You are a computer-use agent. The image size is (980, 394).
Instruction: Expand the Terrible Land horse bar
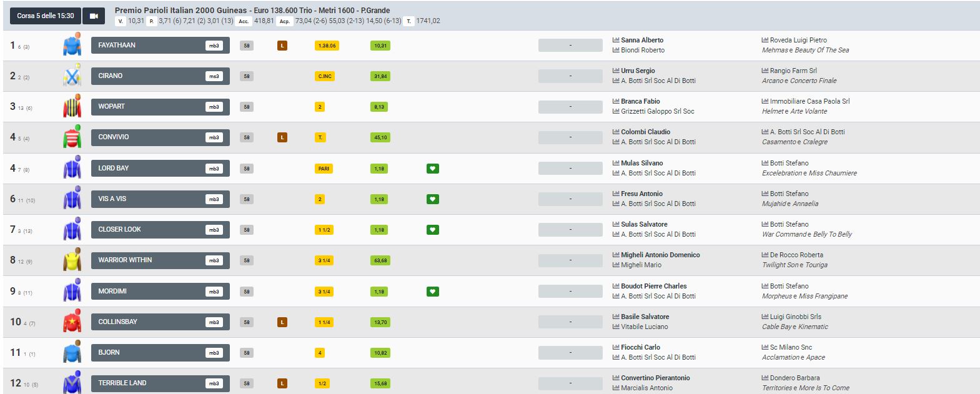coord(160,383)
